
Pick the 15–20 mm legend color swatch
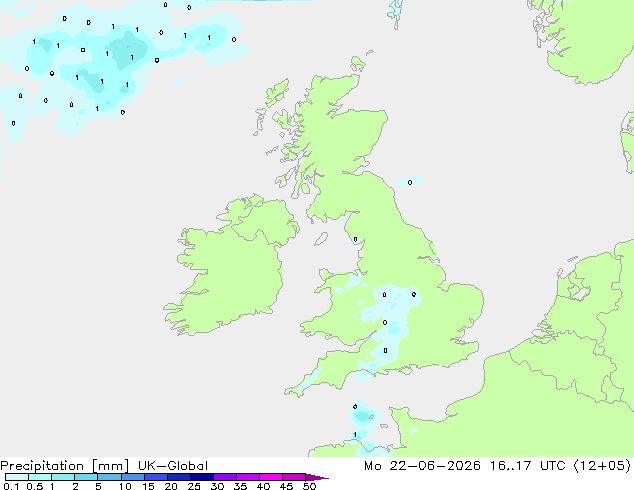(x=155, y=477)
